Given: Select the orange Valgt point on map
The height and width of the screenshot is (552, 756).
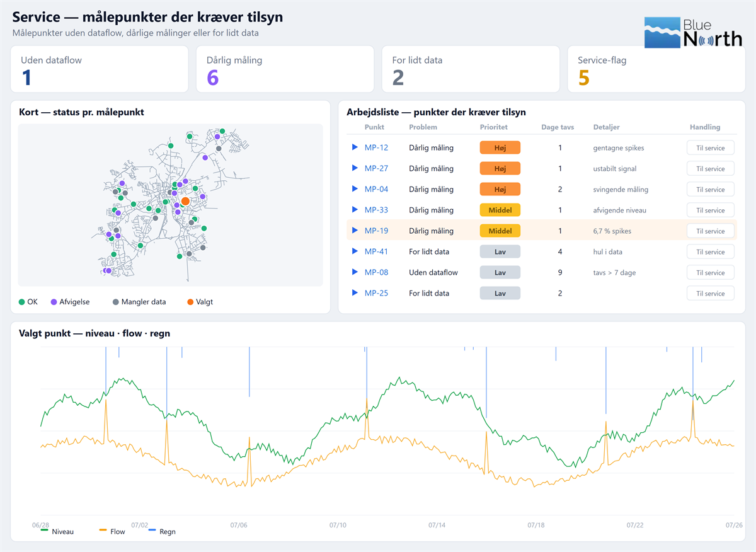Looking at the screenshot, I should [185, 201].
